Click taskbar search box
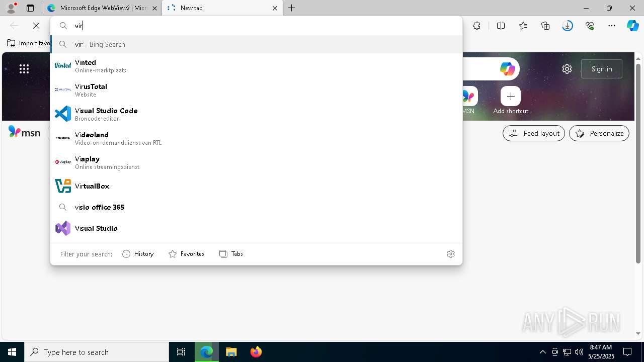 [97, 352]
